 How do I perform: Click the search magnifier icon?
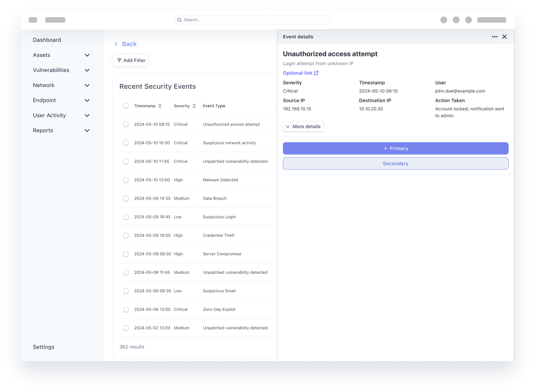click(x=179, y=20)
